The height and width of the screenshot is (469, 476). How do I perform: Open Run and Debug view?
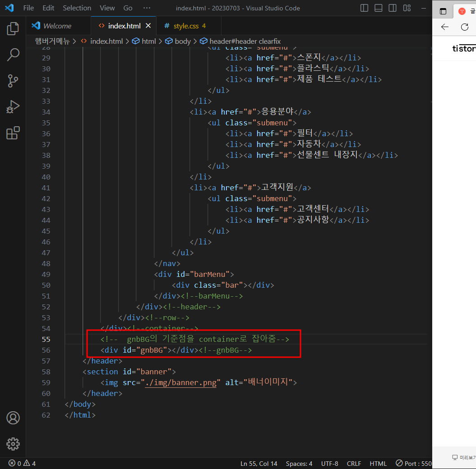pyautogui.click(x=13, y=107)
